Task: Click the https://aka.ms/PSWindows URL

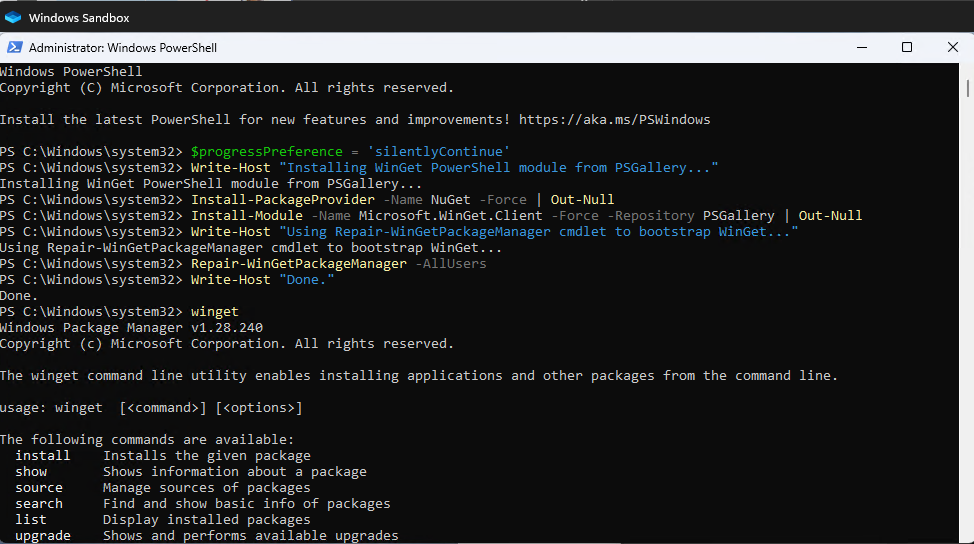Action: (x=614, y=119)
